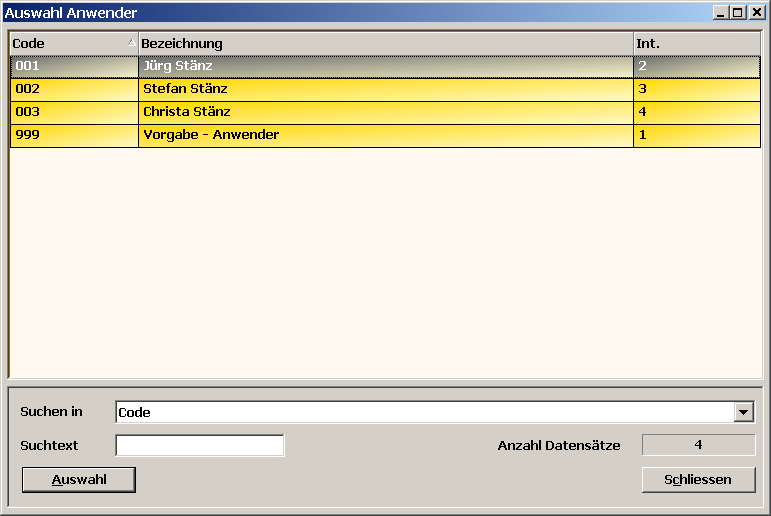Select the Jürg Stänz row

[385, 66]
